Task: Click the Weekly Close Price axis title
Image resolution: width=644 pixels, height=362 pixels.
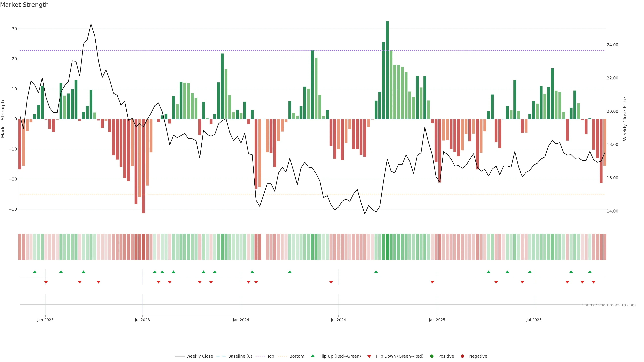Action: click(x=625, y=119)
